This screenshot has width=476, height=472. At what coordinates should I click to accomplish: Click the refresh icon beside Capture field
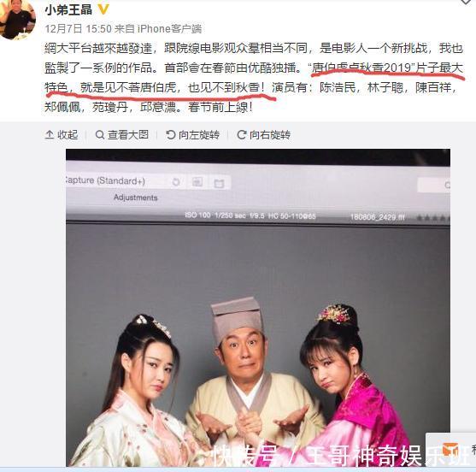pos(176,182)
